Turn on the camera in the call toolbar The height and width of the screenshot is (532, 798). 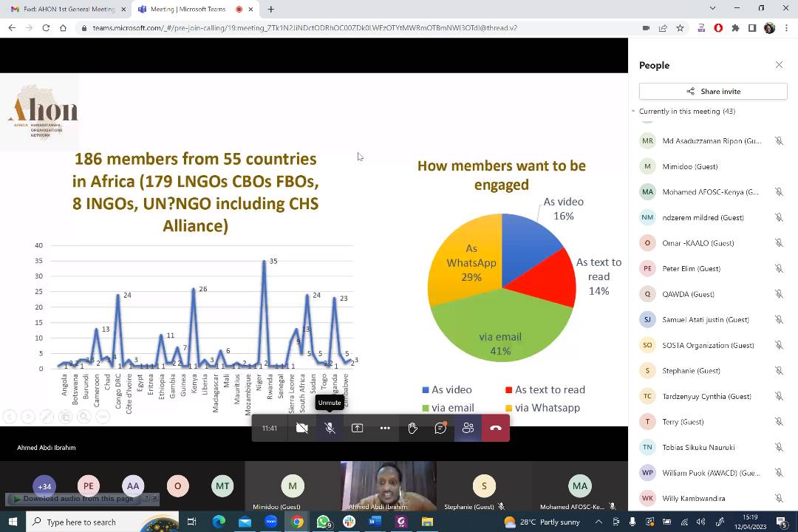301,428
